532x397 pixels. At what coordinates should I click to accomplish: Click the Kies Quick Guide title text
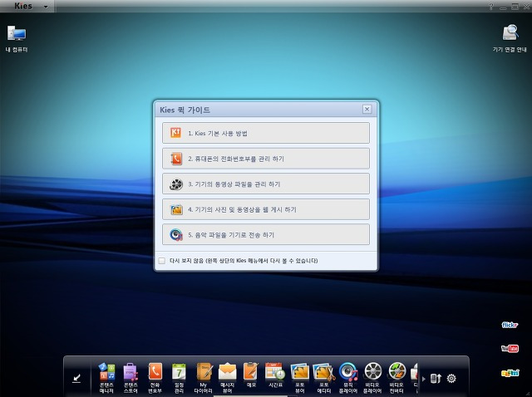click(185, 110)
